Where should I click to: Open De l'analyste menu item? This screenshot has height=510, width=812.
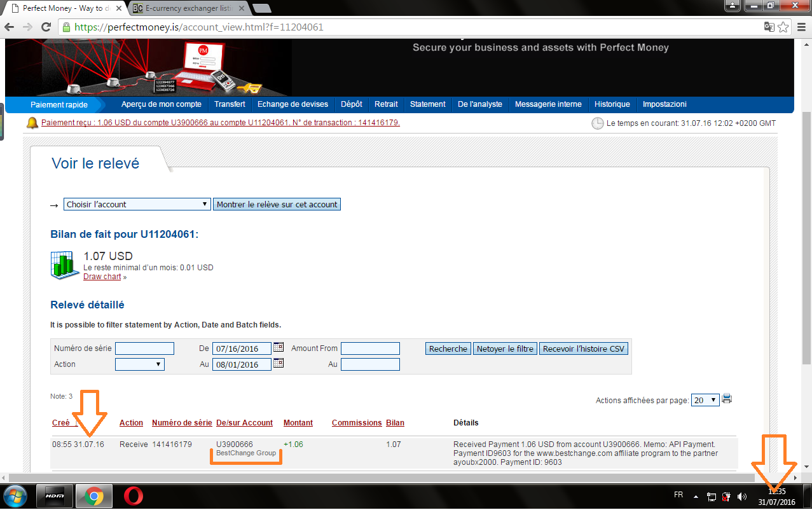480,104
